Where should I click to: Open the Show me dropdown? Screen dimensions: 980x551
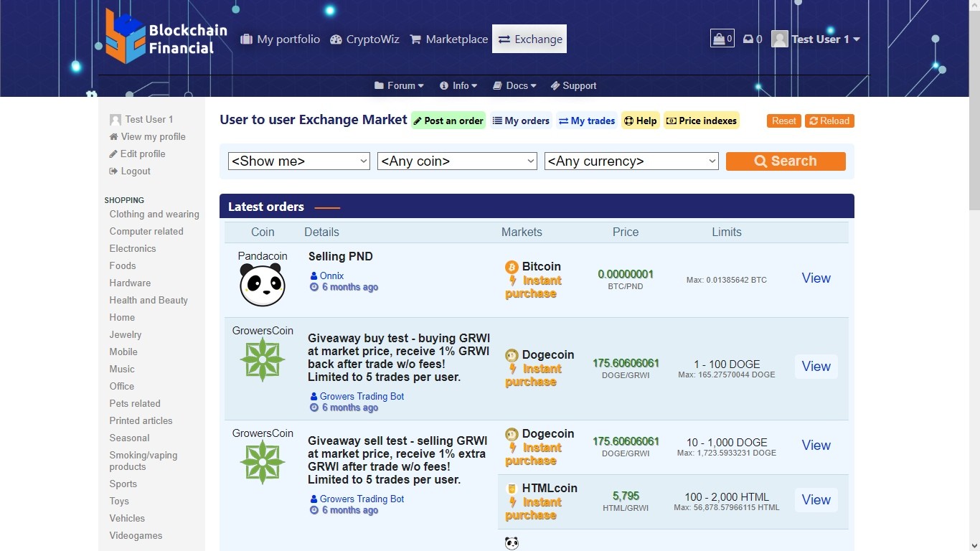[x=298, y=161]
